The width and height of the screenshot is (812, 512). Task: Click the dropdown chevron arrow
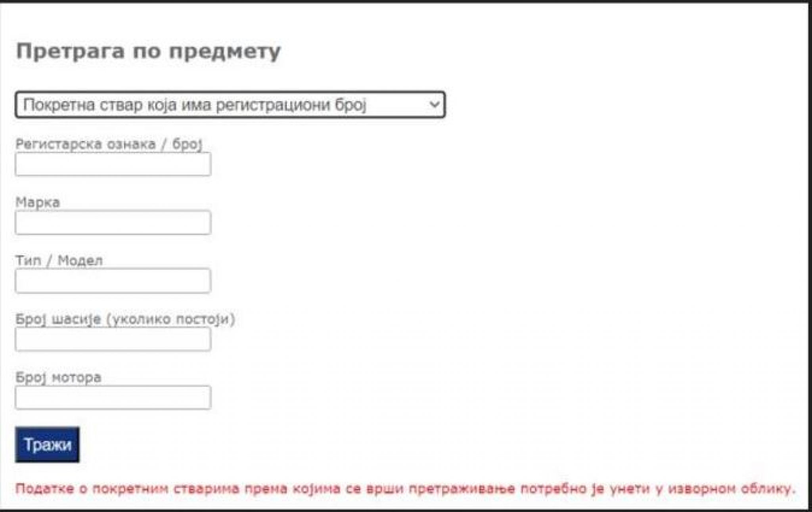435,105
